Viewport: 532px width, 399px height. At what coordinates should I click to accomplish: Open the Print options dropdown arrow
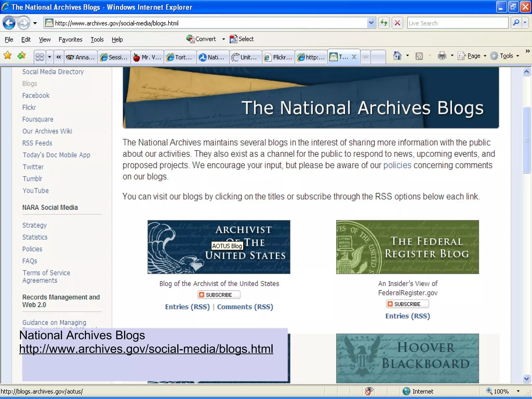tap(452, 56)
